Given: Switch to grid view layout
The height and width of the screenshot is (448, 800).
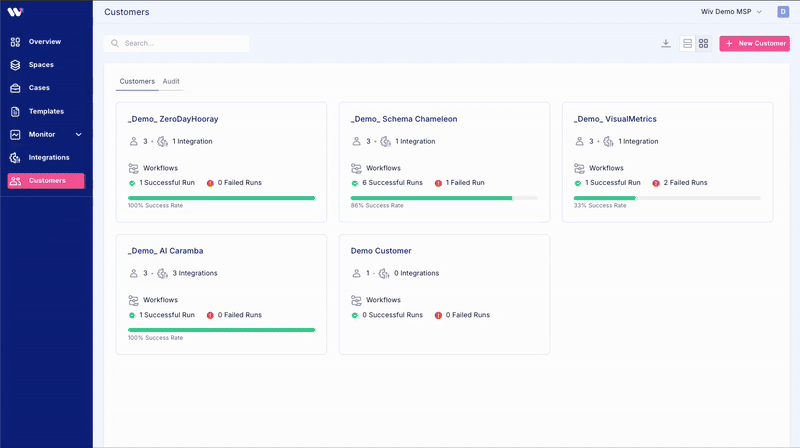Looking at the screenshot, I should [703, 44].
